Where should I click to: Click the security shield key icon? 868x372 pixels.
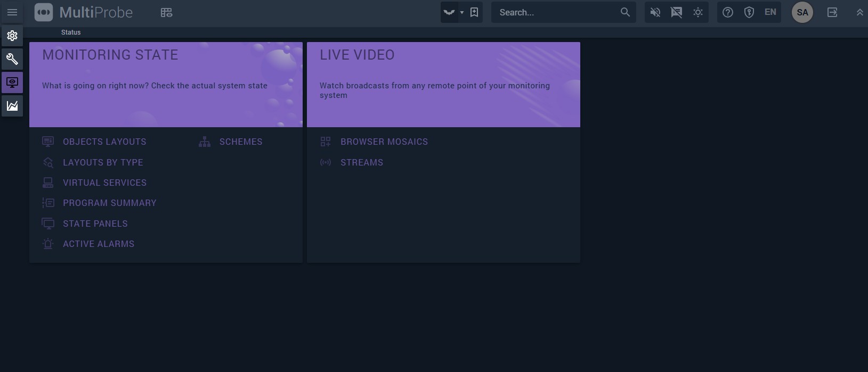749,12
